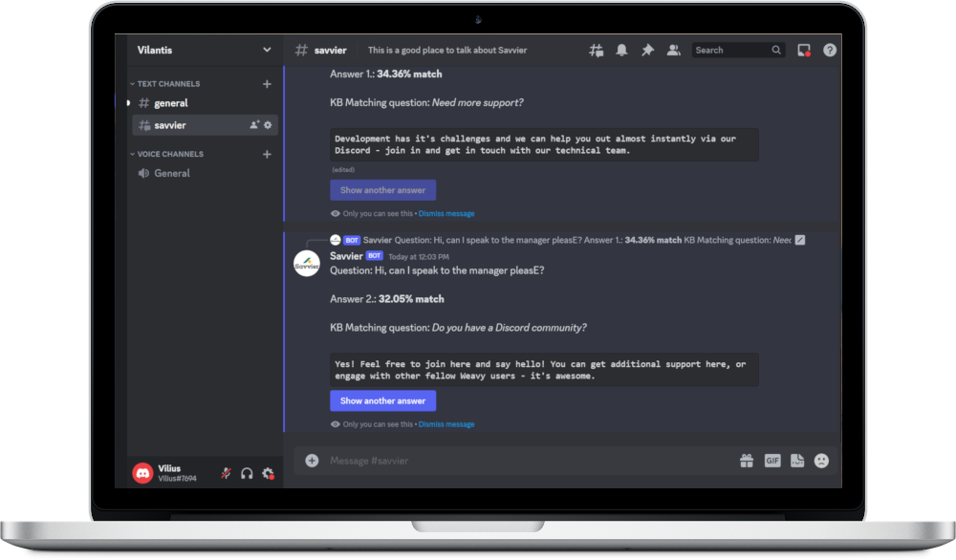Image resolution: width=956 pixels, height=560 pixels.
Task: Click the speaker icon beside General voice
Action: coord(144,173)
